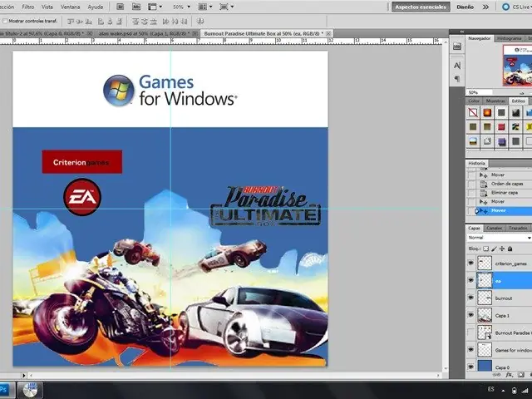Click the align horizontal centers icon

click(x=110, y=22)
